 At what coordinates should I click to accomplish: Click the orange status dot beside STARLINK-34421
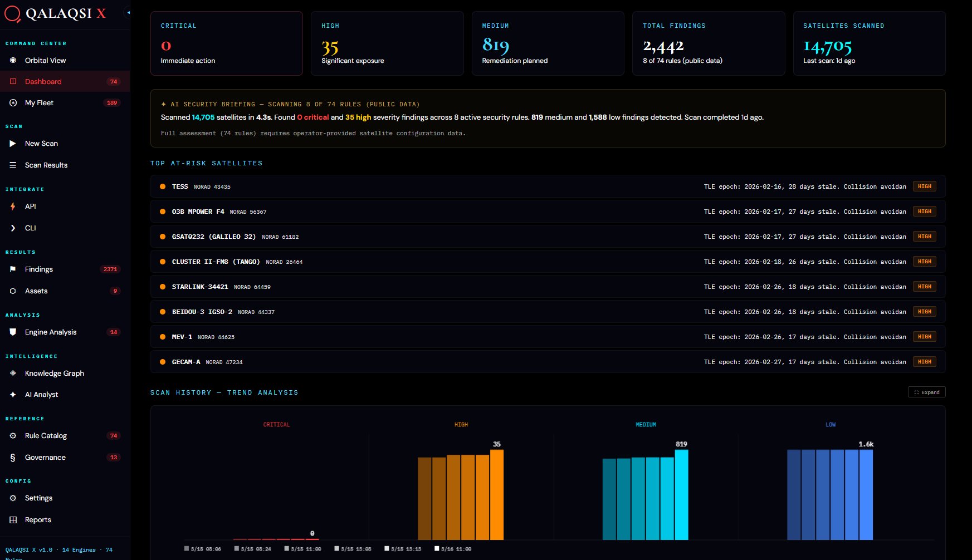coord(162,286)
